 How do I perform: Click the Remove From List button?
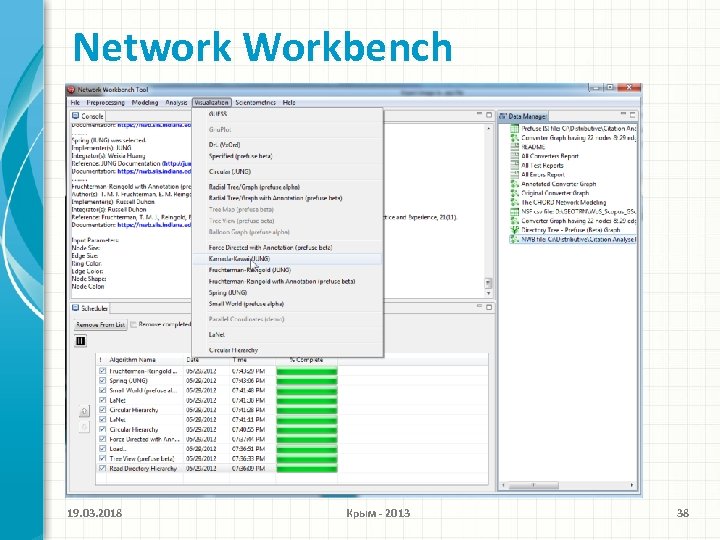pos(100,325)
